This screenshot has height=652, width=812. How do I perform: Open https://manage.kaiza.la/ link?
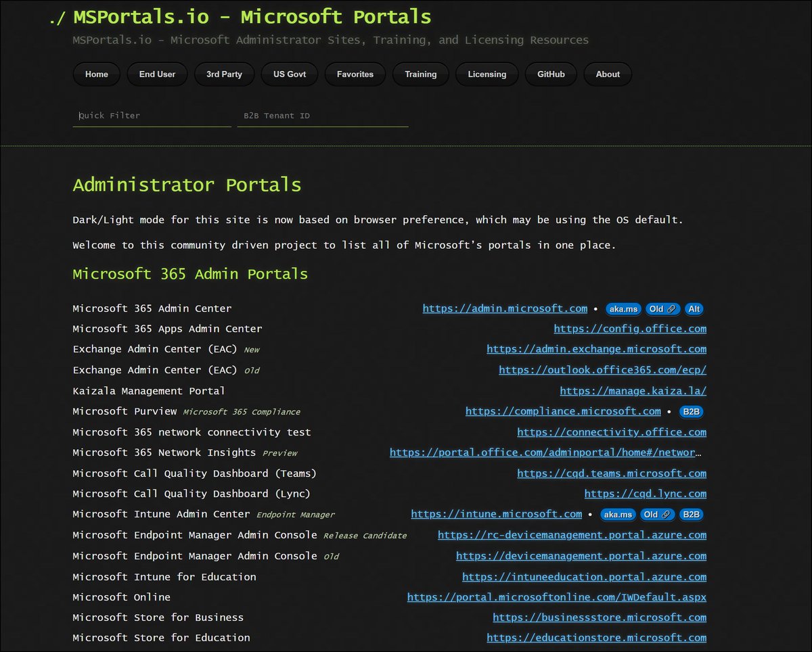[x=633, y=391]
